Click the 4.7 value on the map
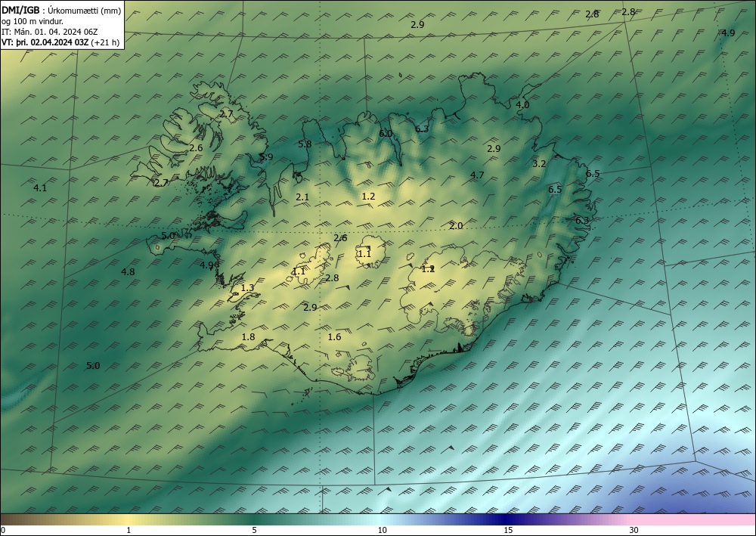The width and height of the screenshot is (756, 536). point(477,175)
